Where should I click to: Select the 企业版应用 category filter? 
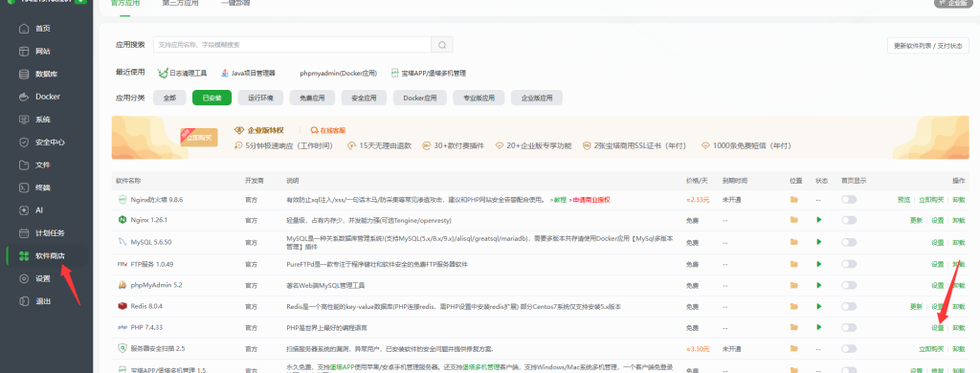[x=537, y=99]
